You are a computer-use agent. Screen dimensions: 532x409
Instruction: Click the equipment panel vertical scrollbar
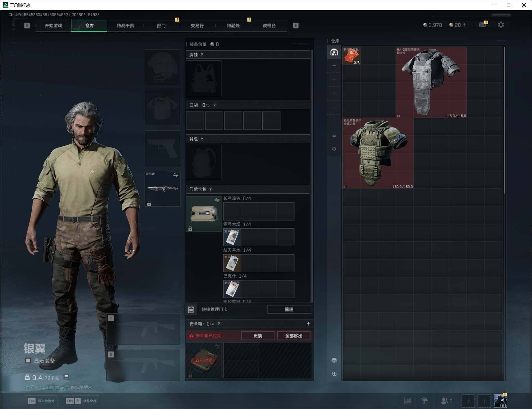coord(311,177)
